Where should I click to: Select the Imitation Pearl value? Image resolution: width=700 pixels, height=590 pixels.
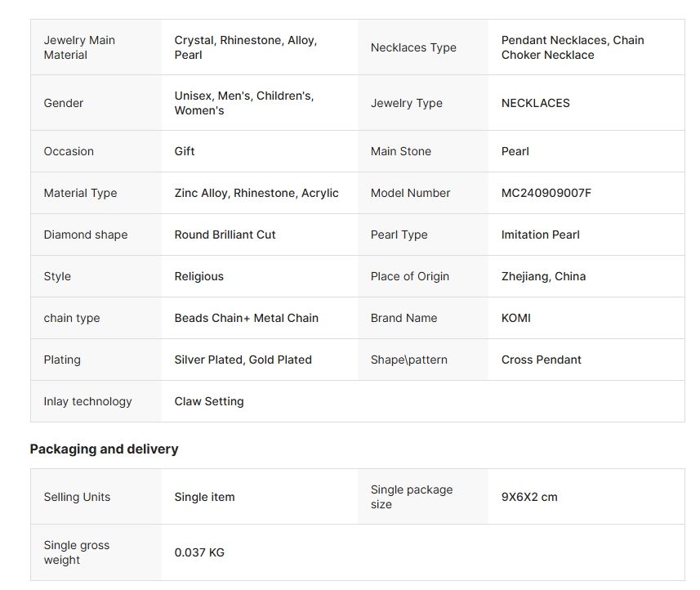(540, 235)
